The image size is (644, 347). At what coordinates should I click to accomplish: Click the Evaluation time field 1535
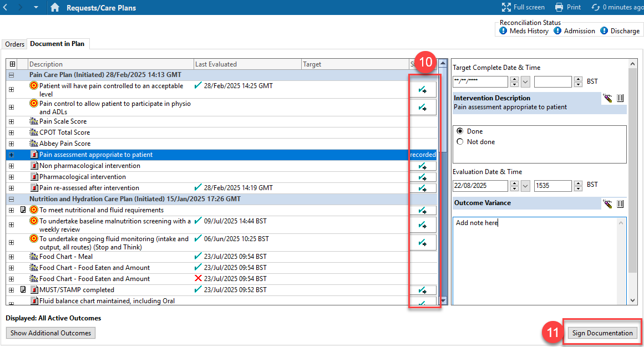point(553,186)
